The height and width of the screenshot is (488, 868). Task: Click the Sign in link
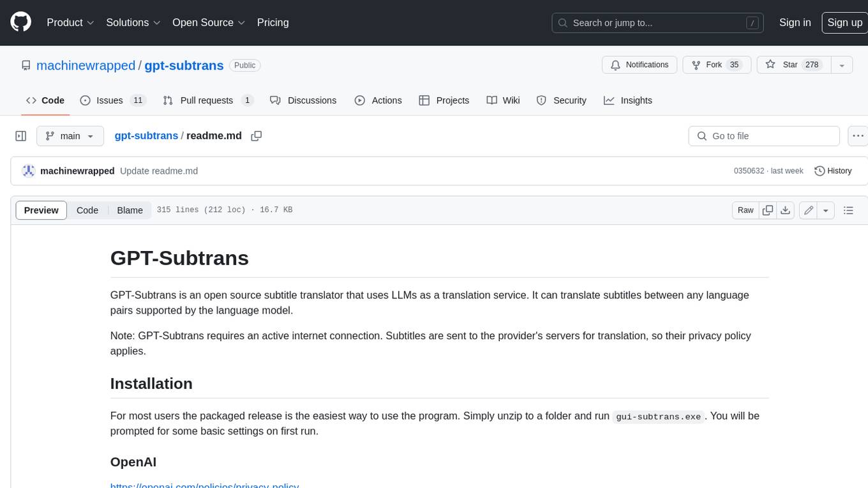click(x=795, y=22)
